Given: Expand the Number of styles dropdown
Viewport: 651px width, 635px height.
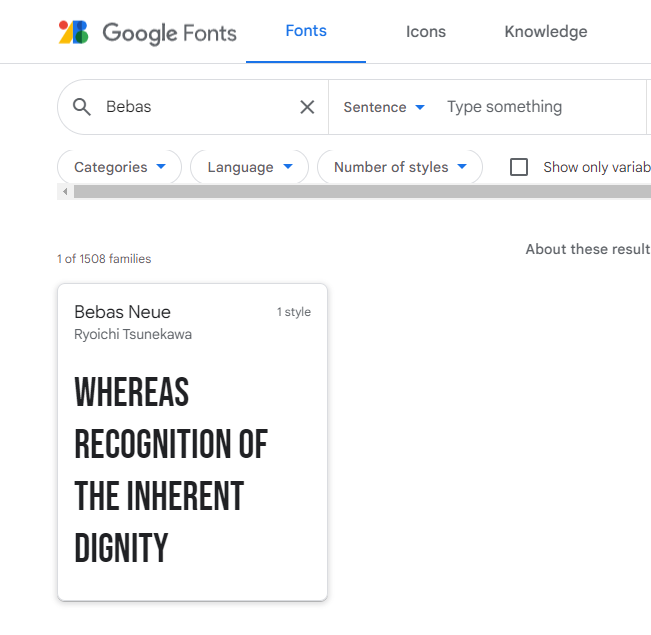Looking at the screenshot, I should point(400,167).
